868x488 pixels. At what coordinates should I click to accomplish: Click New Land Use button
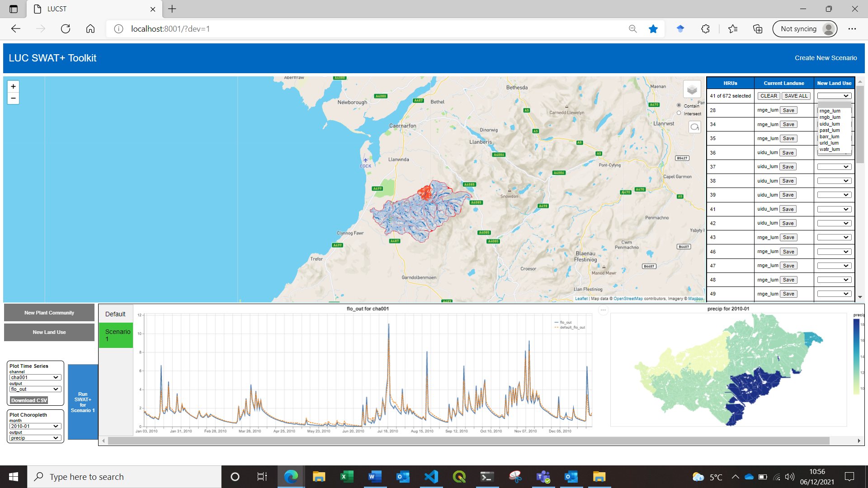49,332
